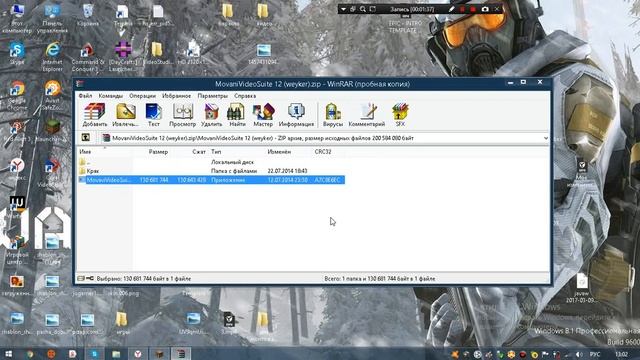Click the pencil draw icon in the recorder bar
The height and width of the screenshot is (360, 640).
(451, 9)
